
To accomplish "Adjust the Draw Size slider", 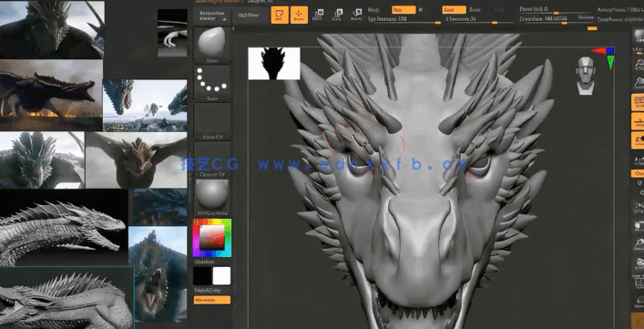I will click(x=548, y=19).
